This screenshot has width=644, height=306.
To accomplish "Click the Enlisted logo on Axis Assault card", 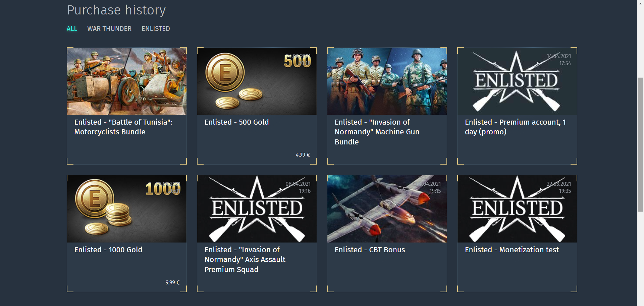I will tap(257, 209).
